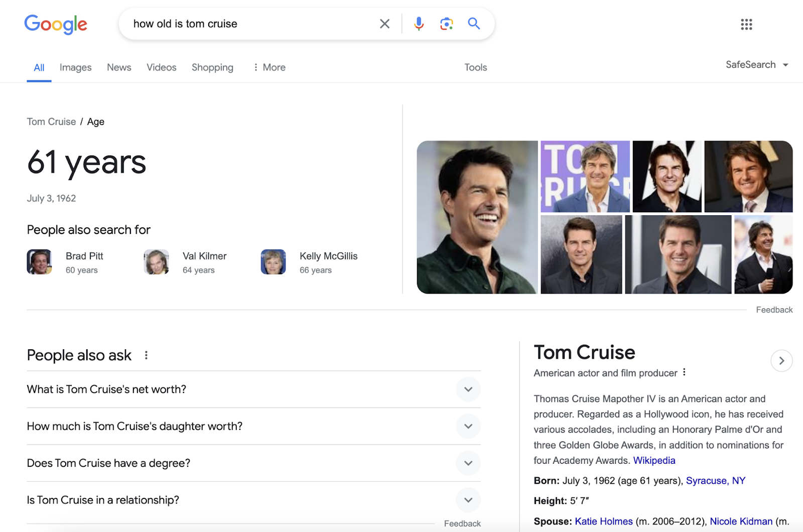Click the Tom Cruise panel next arrow
Screen dimensions: 803x532
[x=781, y=360]
